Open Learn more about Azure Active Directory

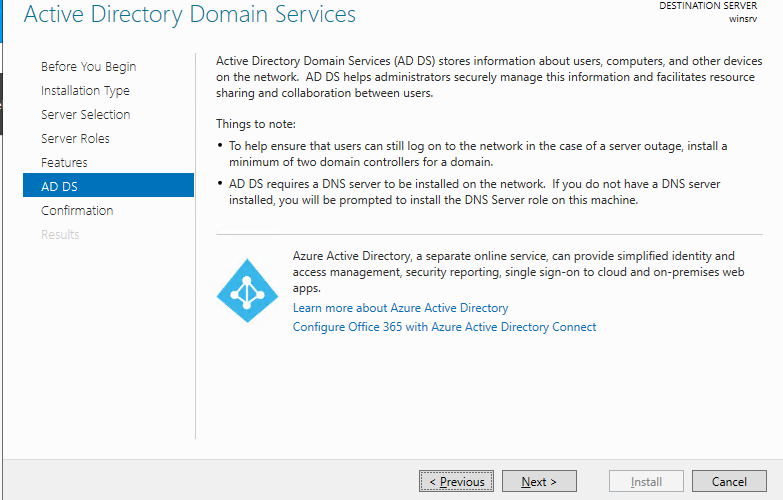(x=400, y=308)
